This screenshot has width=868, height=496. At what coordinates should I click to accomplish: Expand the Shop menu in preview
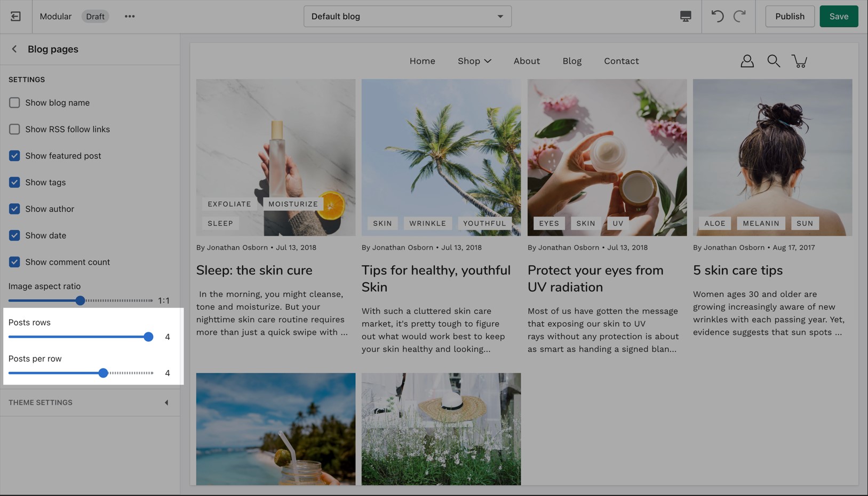click(474, 61)
